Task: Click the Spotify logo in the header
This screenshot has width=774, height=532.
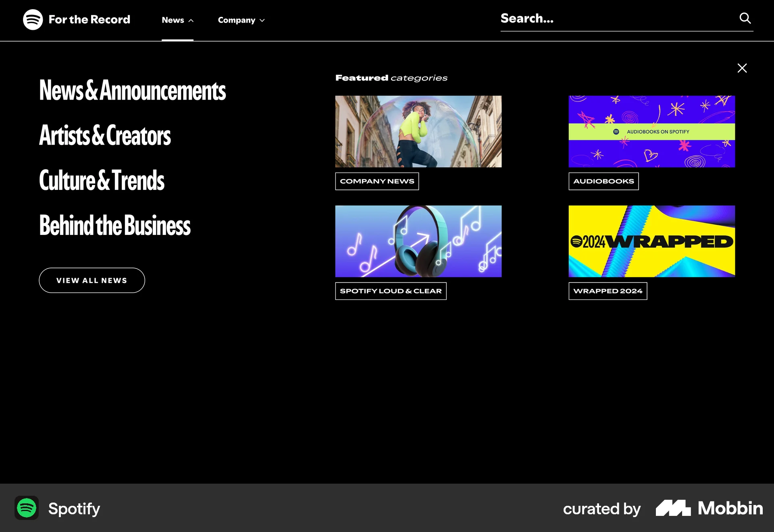Action: [32, 19]
